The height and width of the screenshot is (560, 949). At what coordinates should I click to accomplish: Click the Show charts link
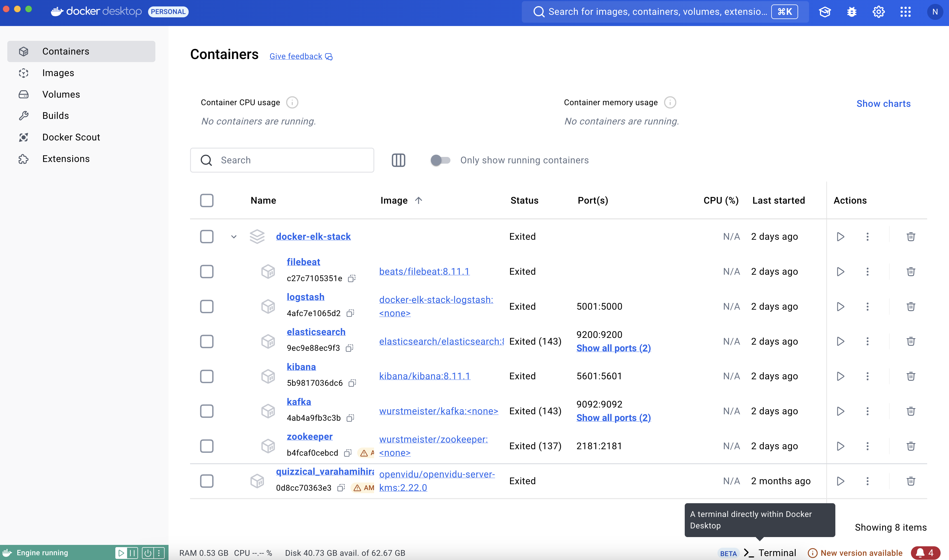[x=883, y=104]
